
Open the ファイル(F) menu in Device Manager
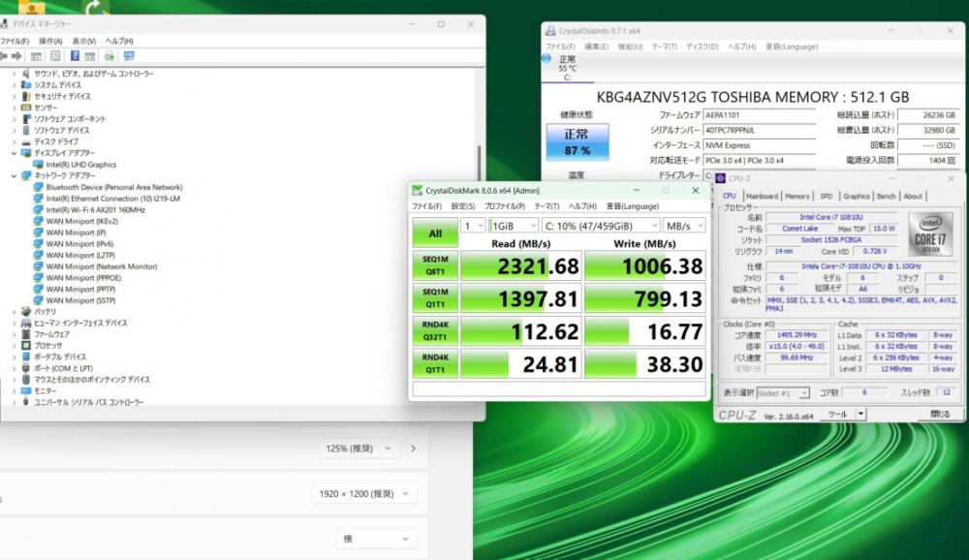click(15, 41)
